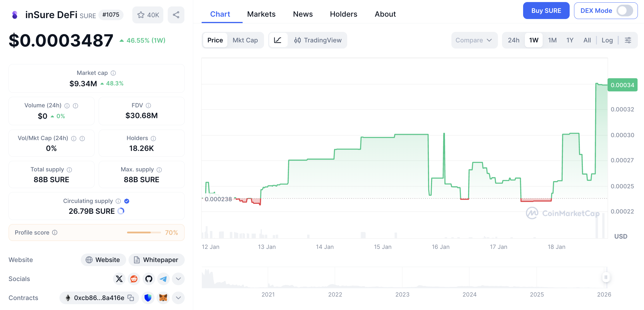
Task: Open the Whitepaper link
Action: (x=156, y=260)
